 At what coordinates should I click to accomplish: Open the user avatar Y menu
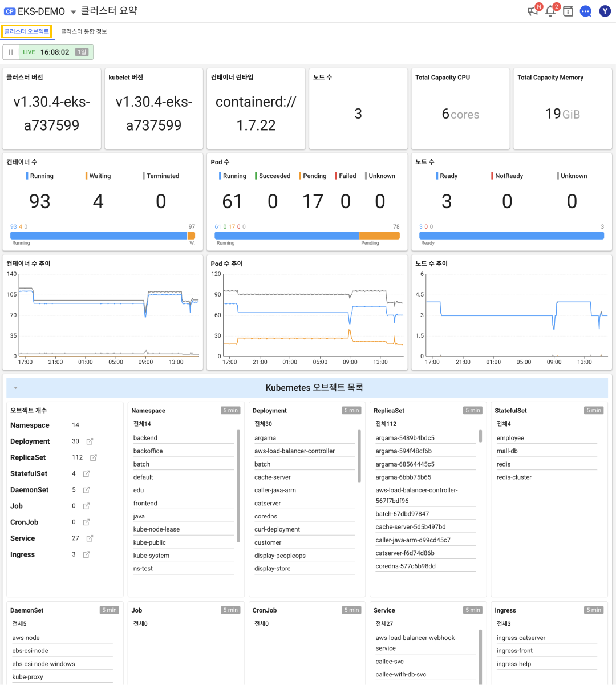coord(605,11)
